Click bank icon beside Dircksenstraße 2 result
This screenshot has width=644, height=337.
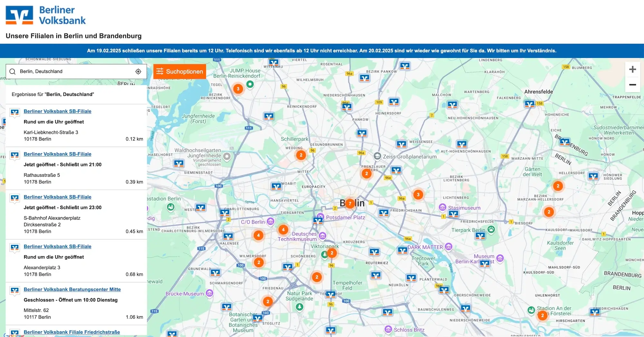click(14, 198)
